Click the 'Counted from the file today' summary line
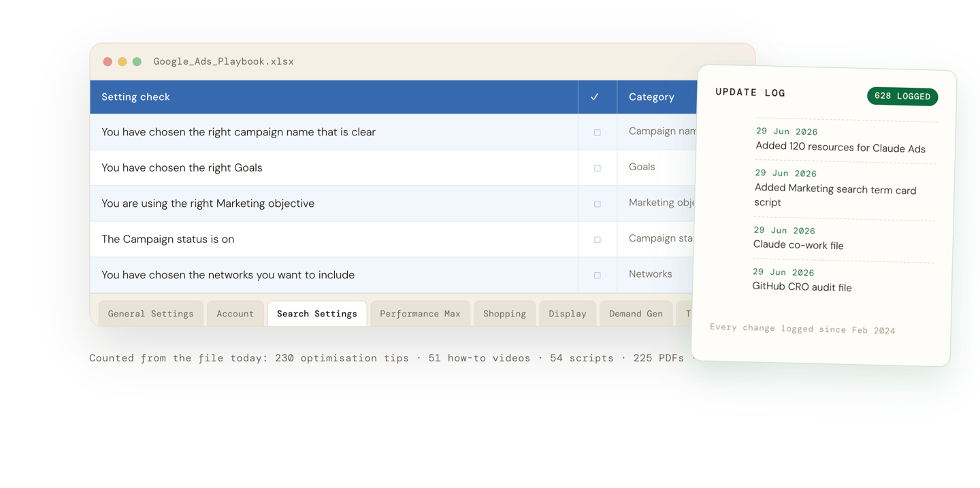This screenshot has height=488, width=980. pyautogui.click(x=390, y=358)
